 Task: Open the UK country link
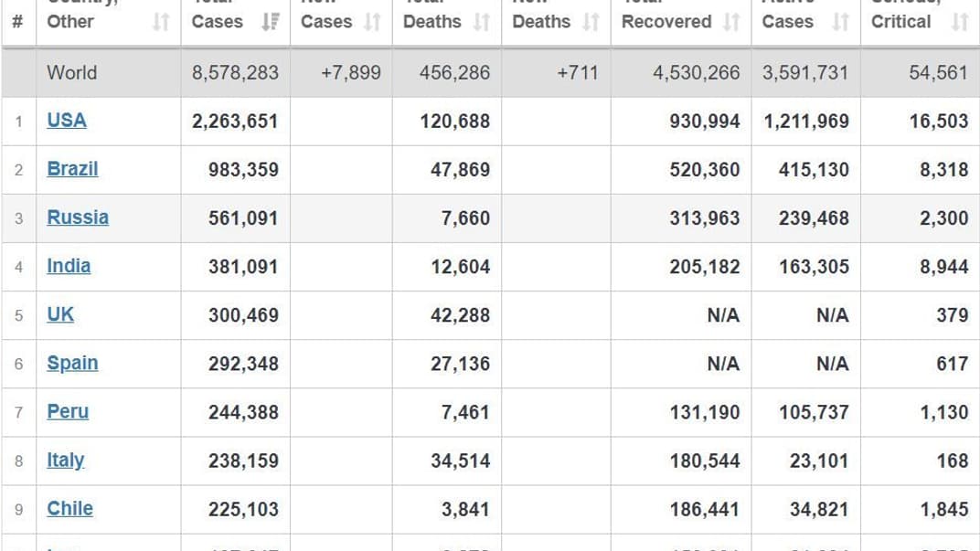click(x=60, y=314)
